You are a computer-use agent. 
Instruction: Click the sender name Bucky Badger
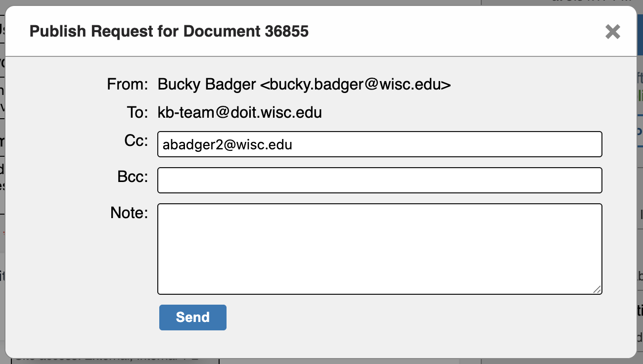click(207, 85)
